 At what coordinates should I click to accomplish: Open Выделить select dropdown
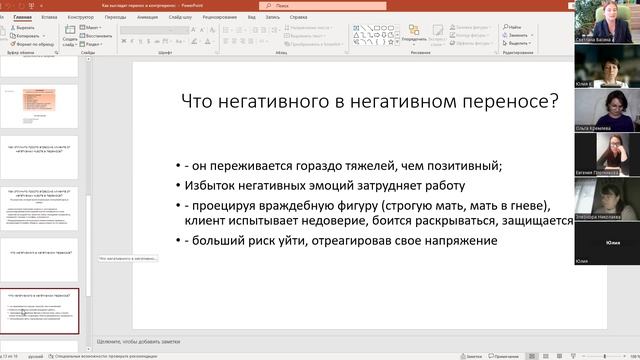517,43
